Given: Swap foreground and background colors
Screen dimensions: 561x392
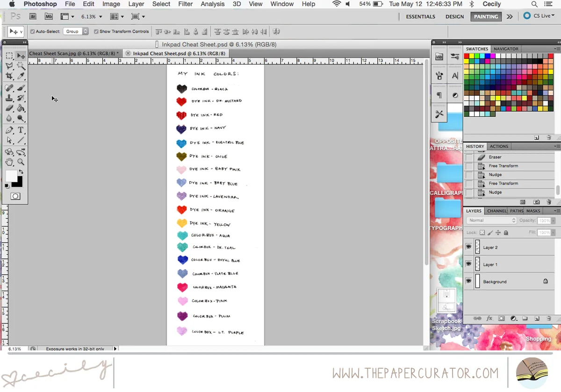Looking at the screenshot, I should click(21, 172).
